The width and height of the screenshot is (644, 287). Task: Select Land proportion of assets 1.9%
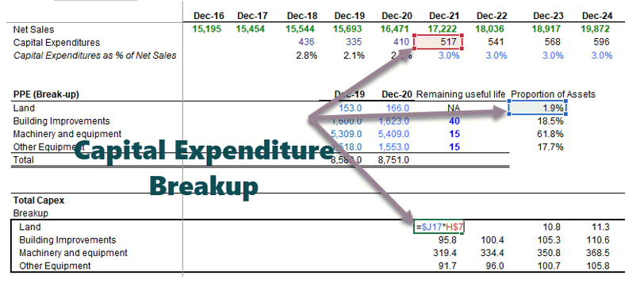pyautogui.click(x=538, y=108)
